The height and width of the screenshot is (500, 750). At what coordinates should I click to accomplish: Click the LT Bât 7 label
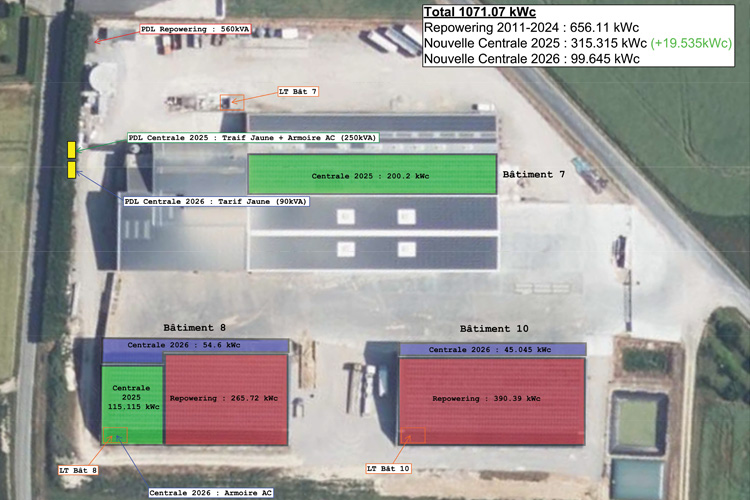(297, 92)
